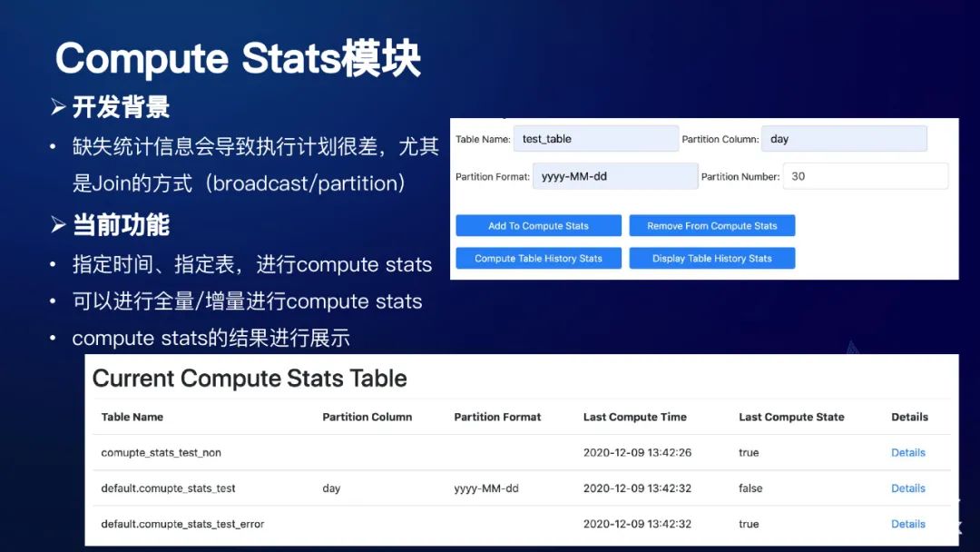Click the yyyy-MM-dd partition format table cell
Viewport: 980px width, 552px height.
486,488
